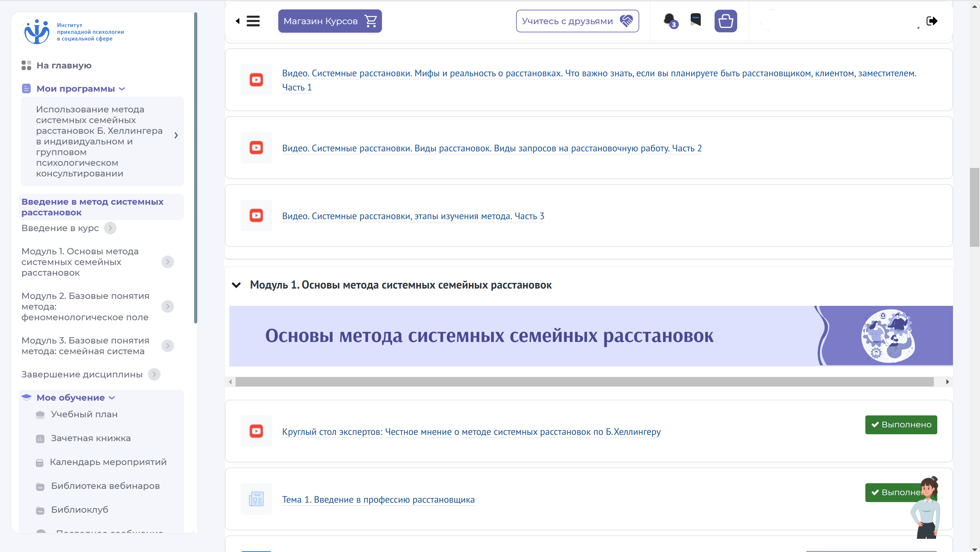The image size is (980, 552).
Task: Click the video icon for Часть 3
Action: pyautogui.click(x=256, y=215)
